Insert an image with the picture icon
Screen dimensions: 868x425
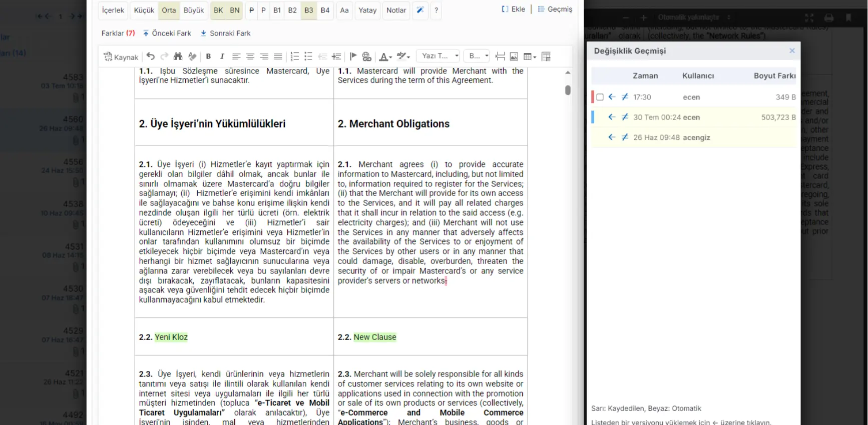(x=514, y=56)
